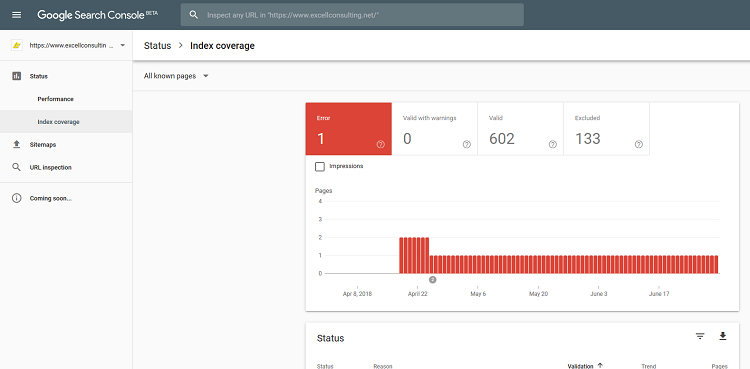Open help icon on Valid card
Screen dimensions: 750x369
pyautogui.click(x=553, y=145)
